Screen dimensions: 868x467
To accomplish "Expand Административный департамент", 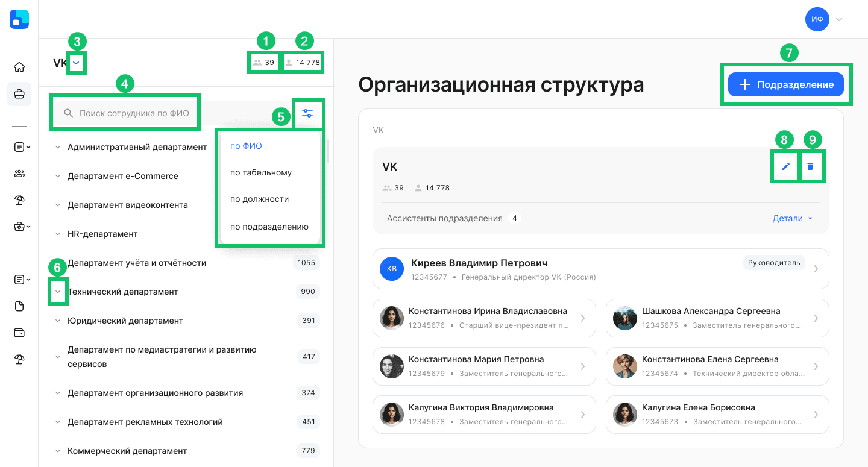I will 58,147.
